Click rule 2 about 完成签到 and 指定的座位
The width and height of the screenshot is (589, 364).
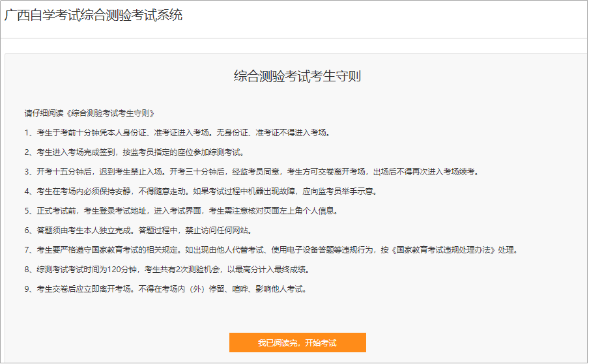[x=134, y=152]
